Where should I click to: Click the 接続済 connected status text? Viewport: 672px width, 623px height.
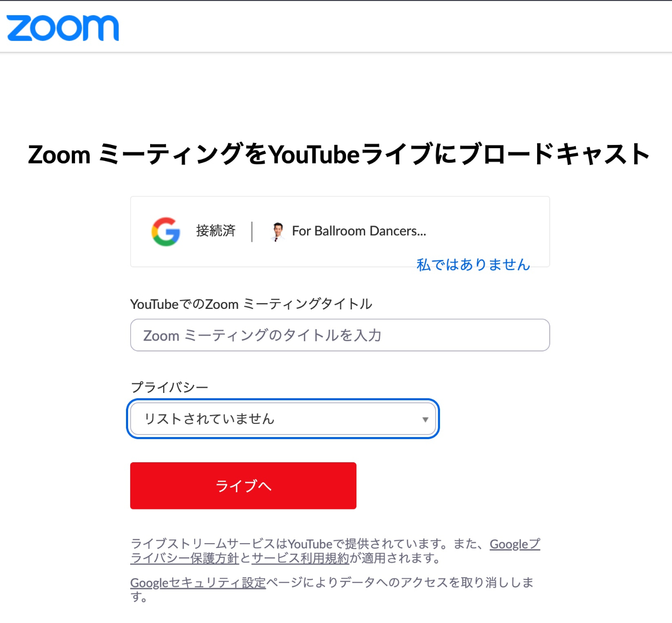(x=216, y=231)
